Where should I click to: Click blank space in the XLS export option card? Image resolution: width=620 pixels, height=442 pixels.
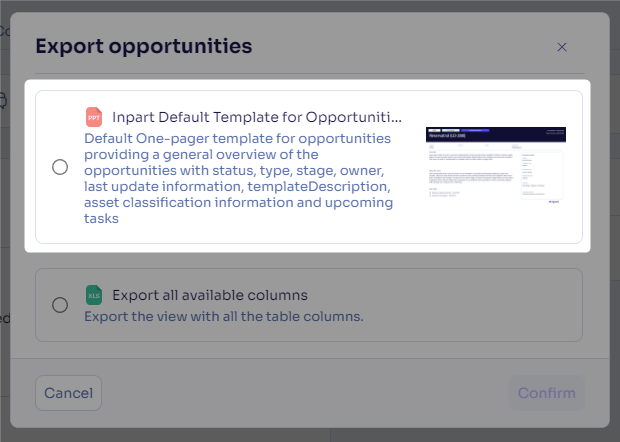(x=474, y=305)
